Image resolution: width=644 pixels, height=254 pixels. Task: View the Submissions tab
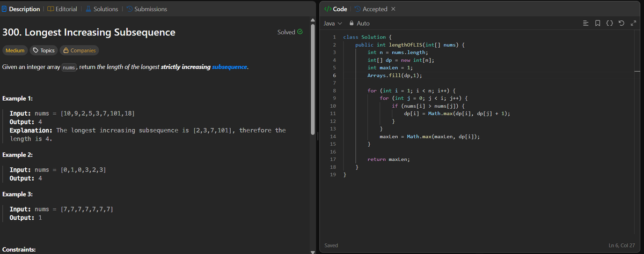click(146, 9)
